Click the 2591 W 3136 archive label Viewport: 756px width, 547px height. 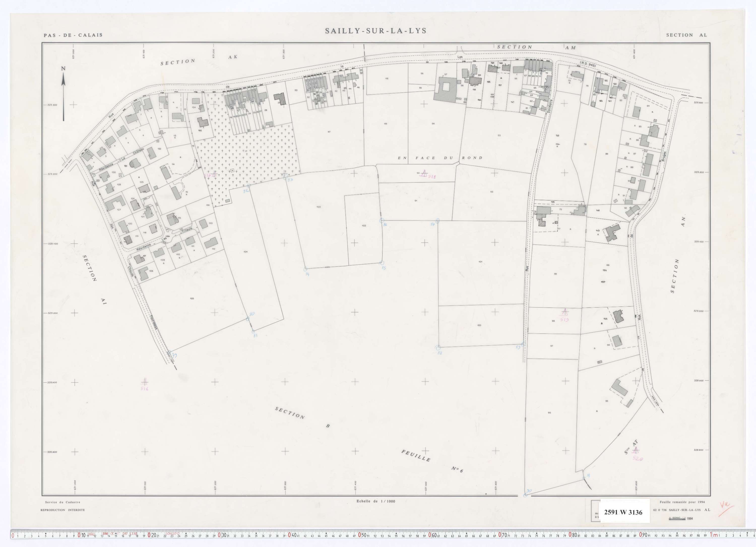[623, 512]
